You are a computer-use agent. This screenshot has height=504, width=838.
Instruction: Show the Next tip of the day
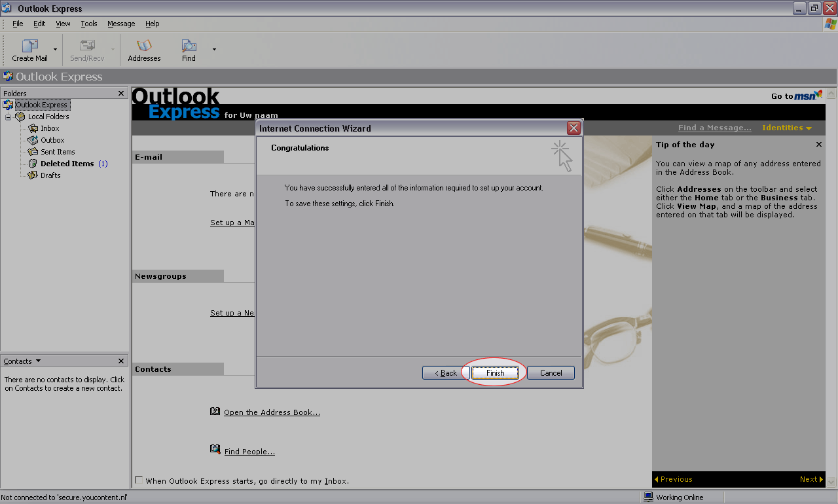click(810, 479)
